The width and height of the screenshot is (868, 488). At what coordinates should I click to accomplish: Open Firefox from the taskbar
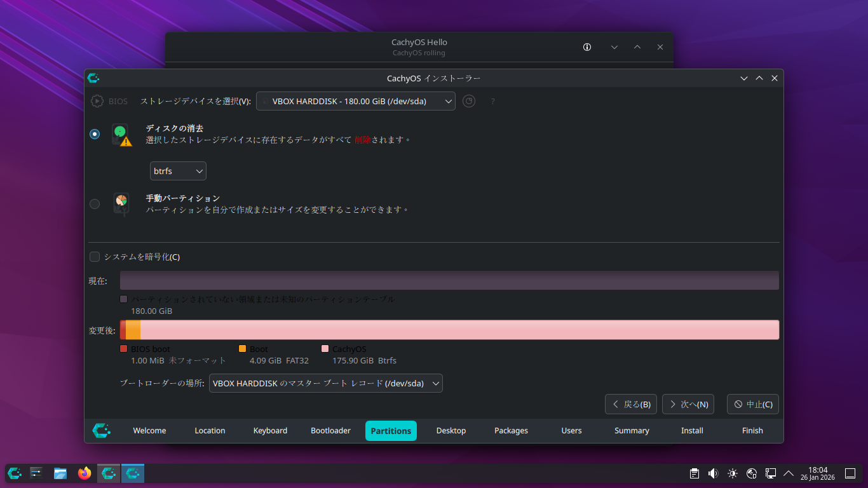coord(85,473)
